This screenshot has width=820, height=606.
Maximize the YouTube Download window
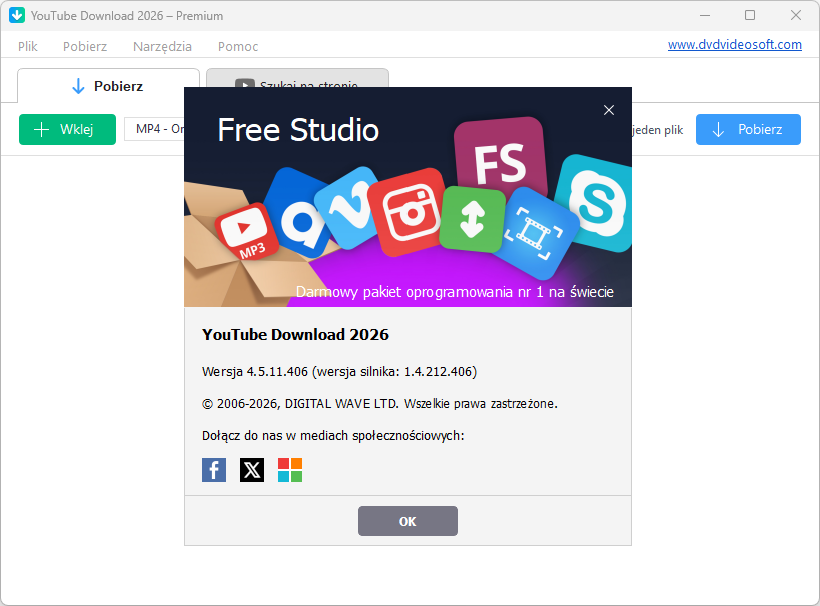(x=750, y=15)
